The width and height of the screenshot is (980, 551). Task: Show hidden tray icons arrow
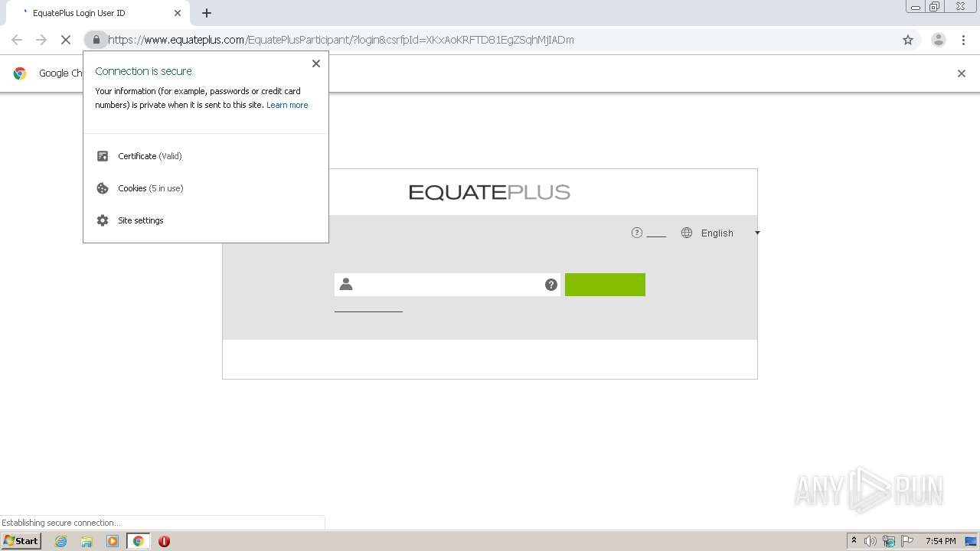pyautogui.click(x=854, y=541)
